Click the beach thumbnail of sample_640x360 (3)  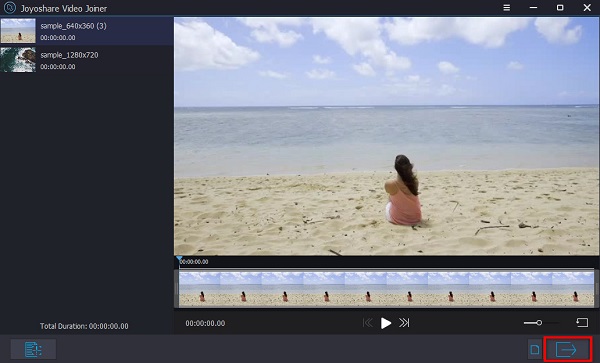18,31
